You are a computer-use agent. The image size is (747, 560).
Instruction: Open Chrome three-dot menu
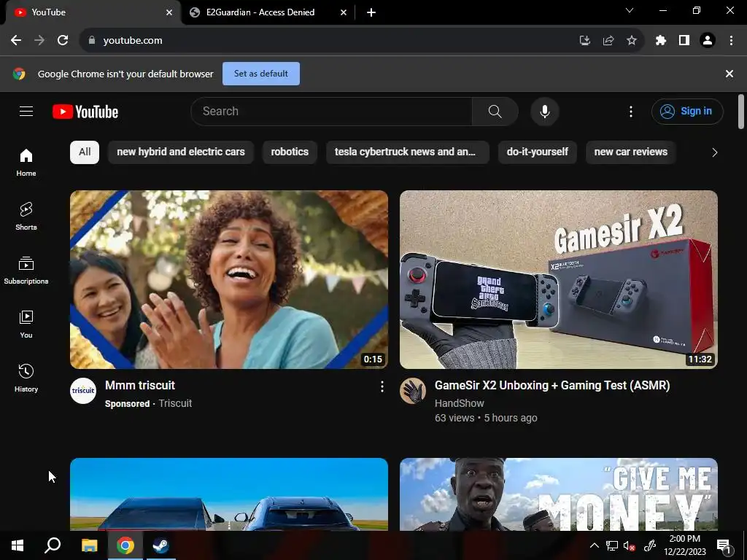[x=731, y=41]
